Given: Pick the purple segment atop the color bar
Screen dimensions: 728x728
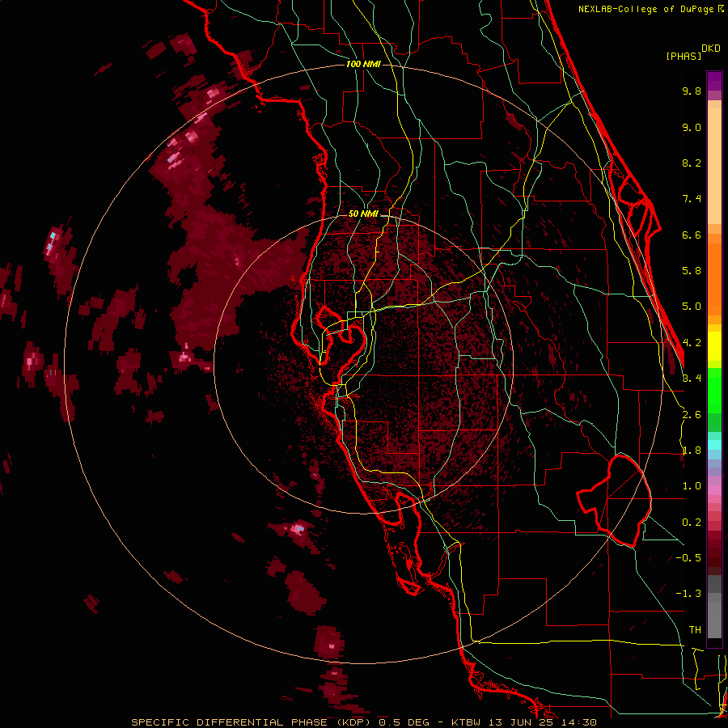Looking at the screenshot, I should point(714,81).
